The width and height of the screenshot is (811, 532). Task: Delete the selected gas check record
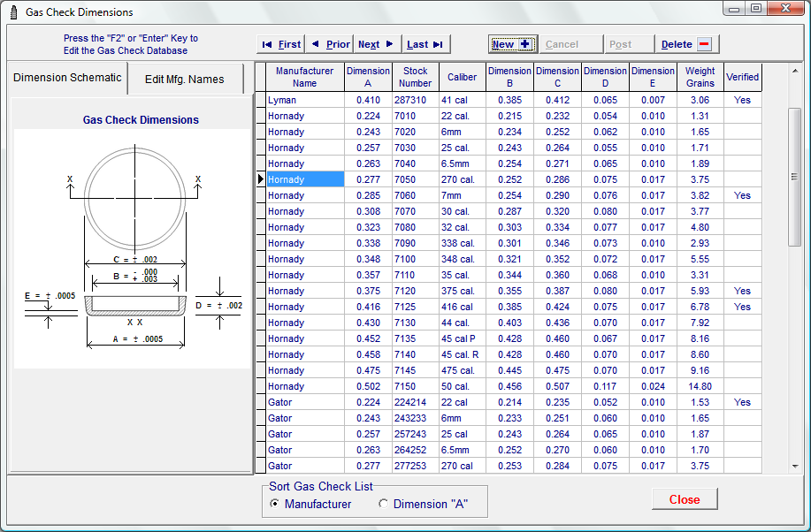point(685,44)
